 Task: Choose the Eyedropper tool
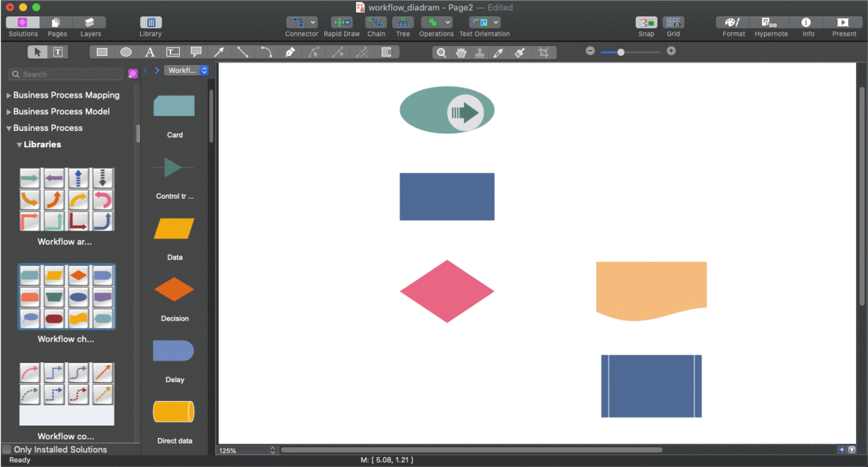tap(498, 52)
